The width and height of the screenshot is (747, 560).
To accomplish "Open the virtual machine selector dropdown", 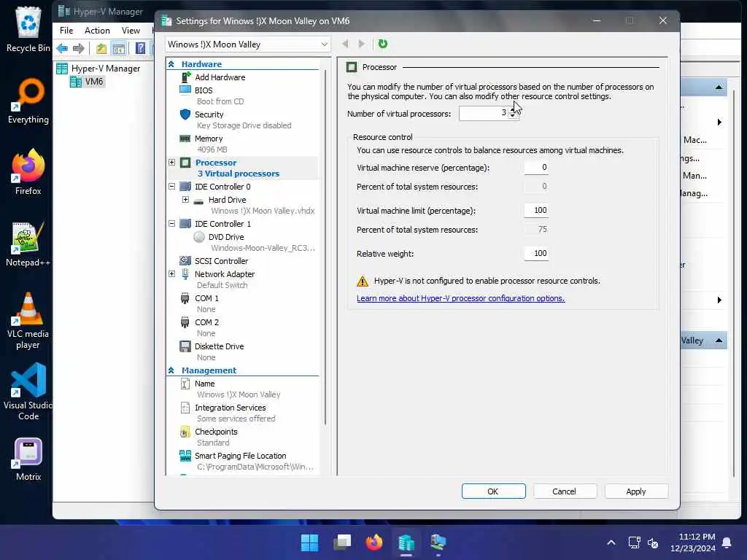I will [248, 44].
